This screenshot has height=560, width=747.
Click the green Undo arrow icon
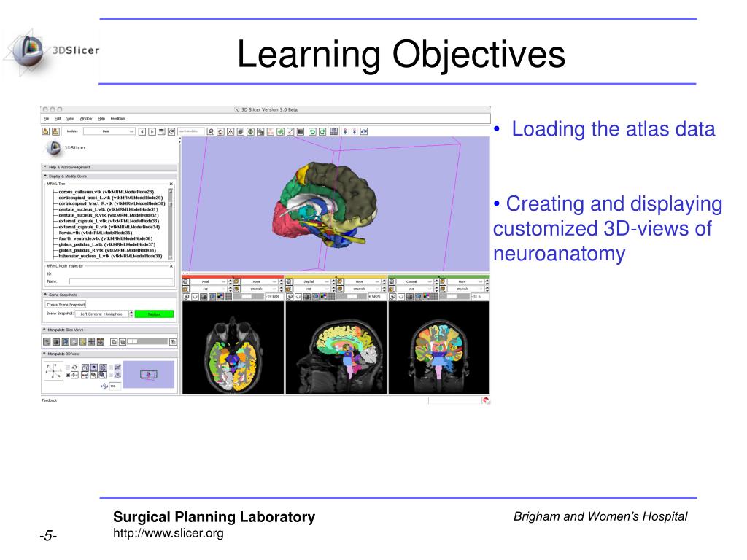tap(312, 131)
